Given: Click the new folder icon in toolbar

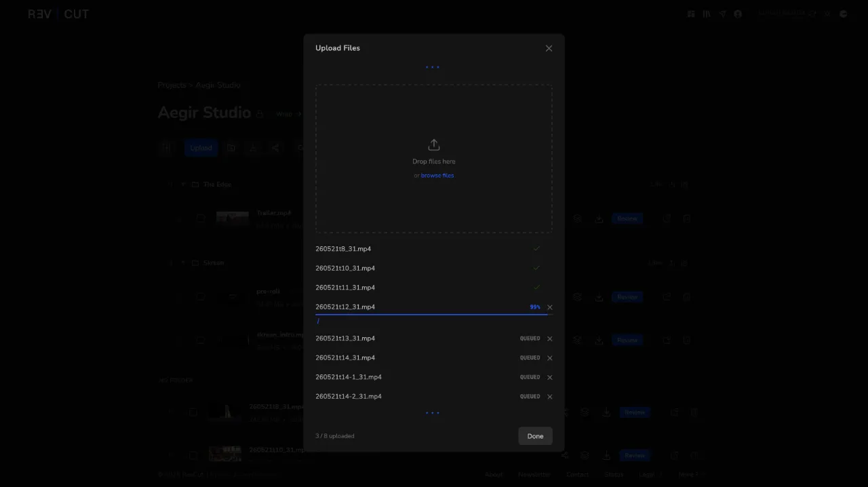Looking at the screenshot, I should coord(231,148).
